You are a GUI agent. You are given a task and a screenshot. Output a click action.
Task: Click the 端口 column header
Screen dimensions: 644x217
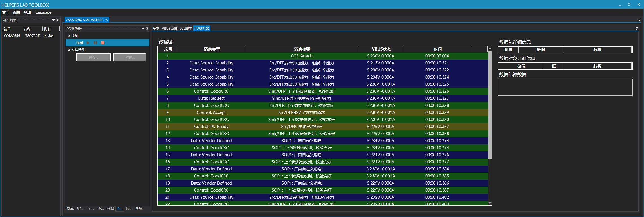click(12, 29)
